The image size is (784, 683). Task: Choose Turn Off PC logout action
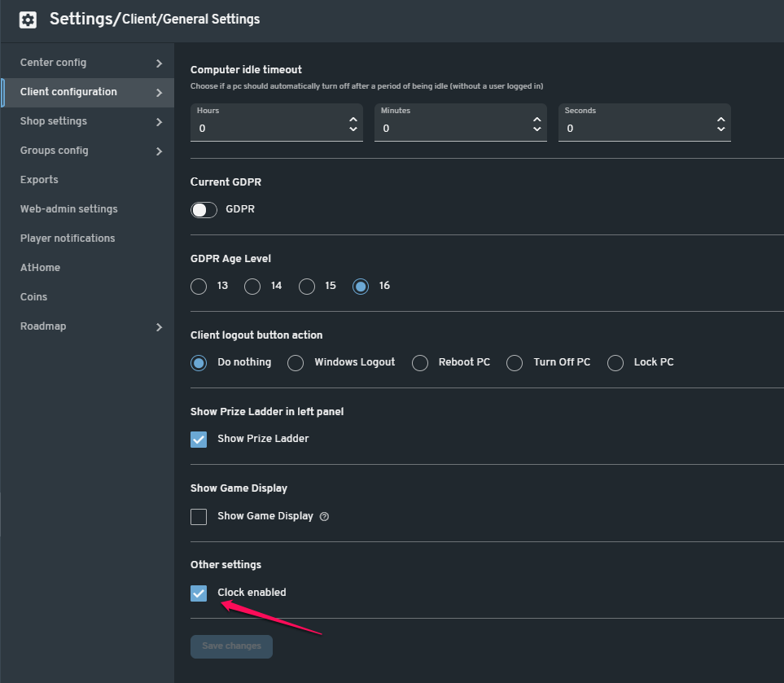coord(515,363)
